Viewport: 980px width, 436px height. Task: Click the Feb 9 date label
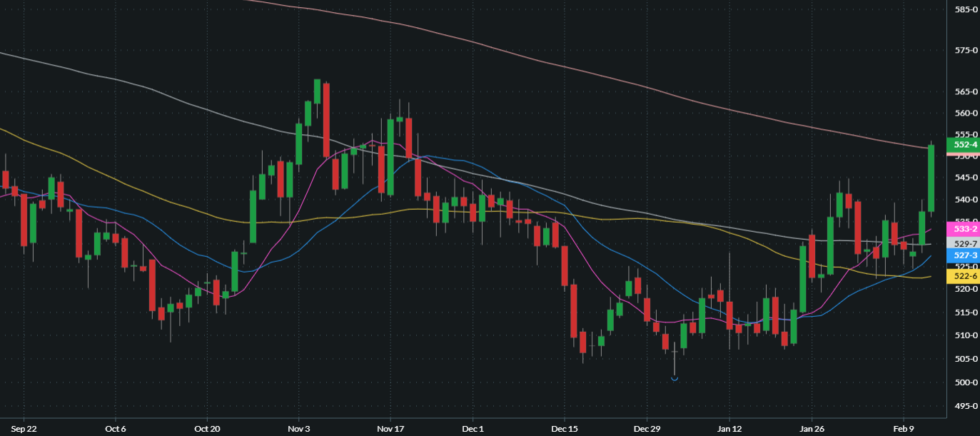(902, 429)
